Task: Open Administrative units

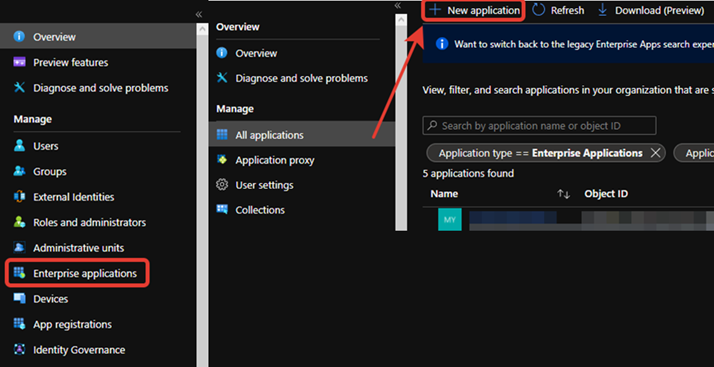Action: (78, 248)
